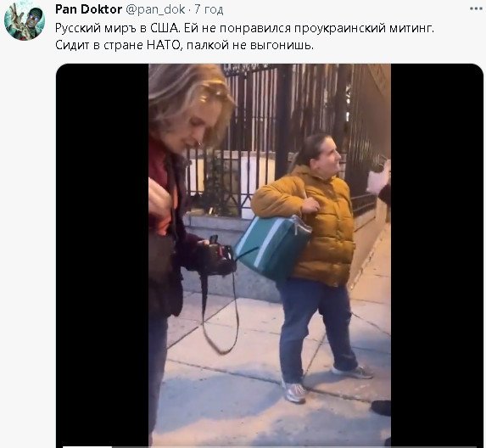Click the blonde-haired person in the foreground
The height and width of the screenshot is (448, 486).
tap(182, 217)
